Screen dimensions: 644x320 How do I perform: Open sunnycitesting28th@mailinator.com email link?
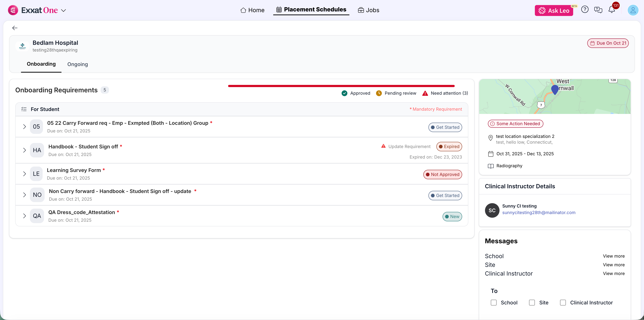coord(539,212)
